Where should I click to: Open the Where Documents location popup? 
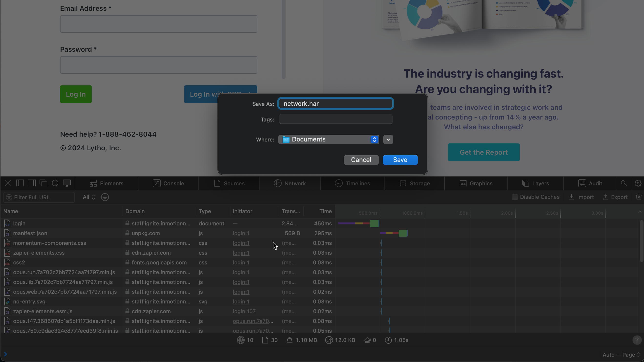pyautogui.click(x=329, y=139)
